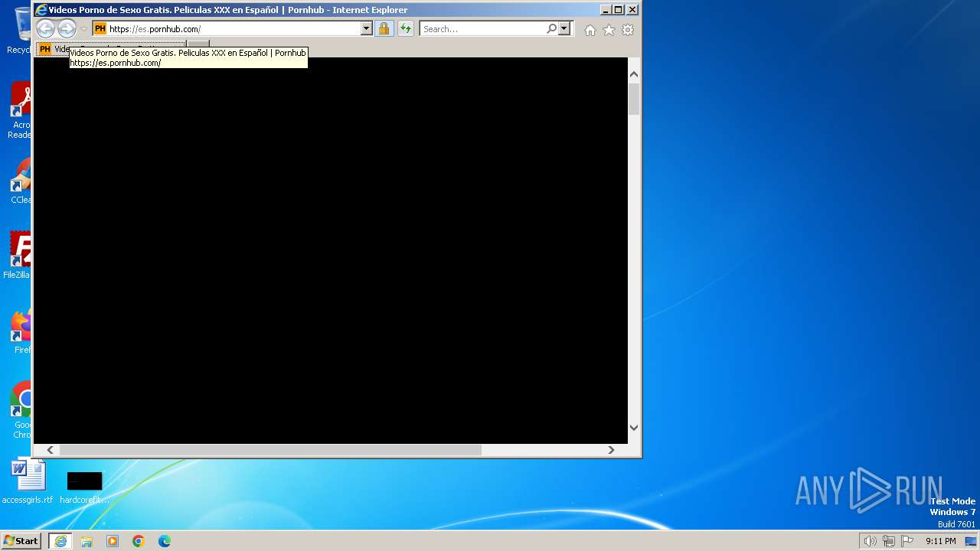
Task: Open the Tools gear menu
Action: (x=628, y=30)
